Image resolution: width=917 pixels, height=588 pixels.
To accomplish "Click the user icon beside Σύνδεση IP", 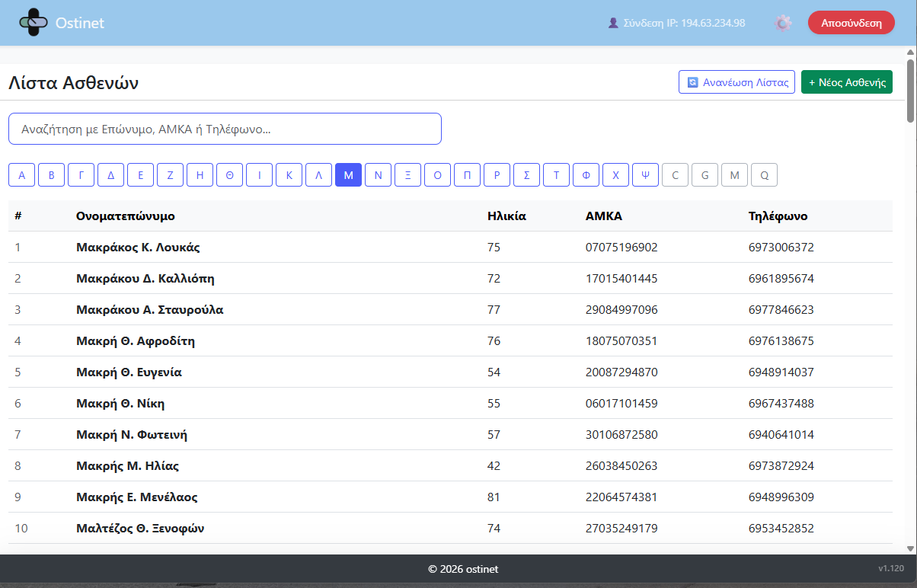I will (613, 23).
